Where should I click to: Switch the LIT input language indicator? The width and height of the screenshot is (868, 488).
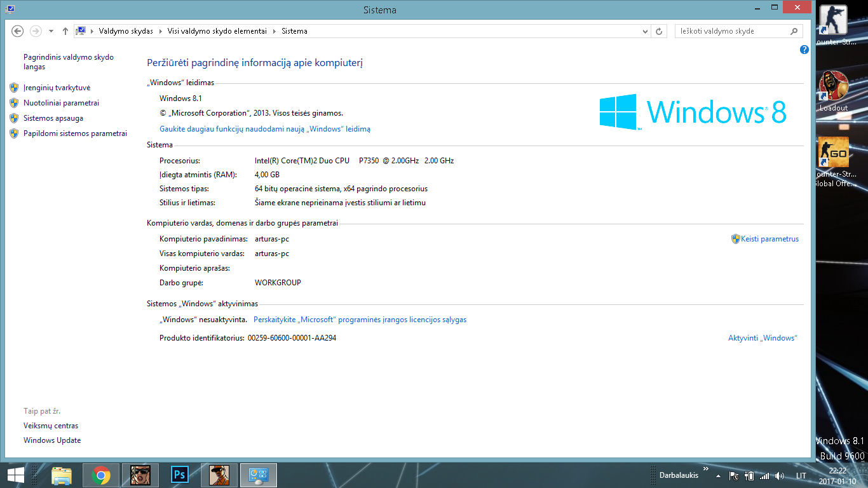pos(801,476)
